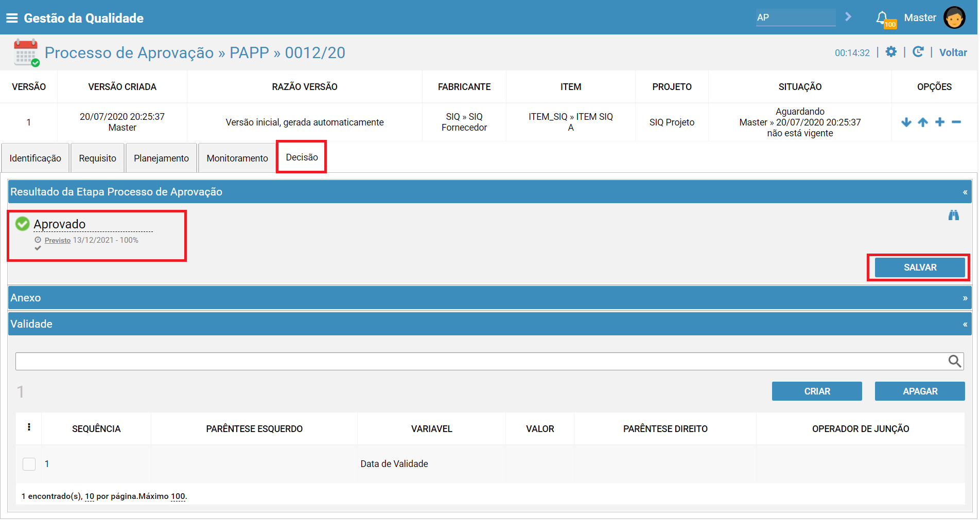Refresh the page using the reload icon
Viewport: 980px width, 520px height.
click(x=919, y=51)
